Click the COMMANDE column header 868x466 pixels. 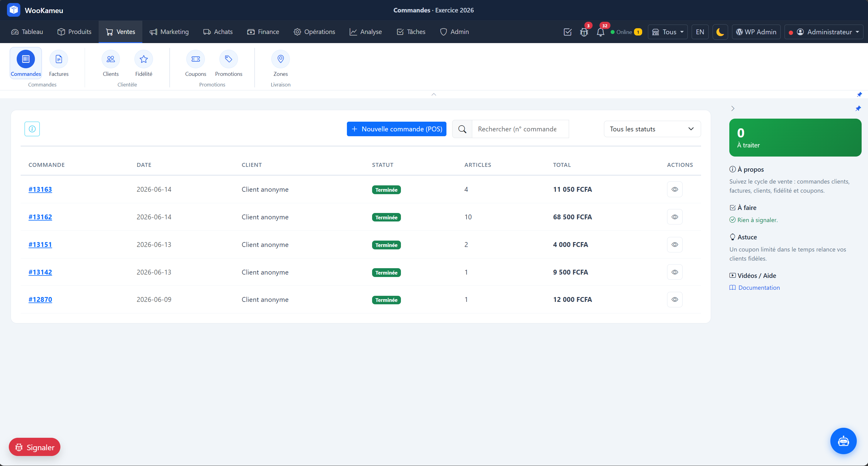pyautogui.click(x=46, y=165)
